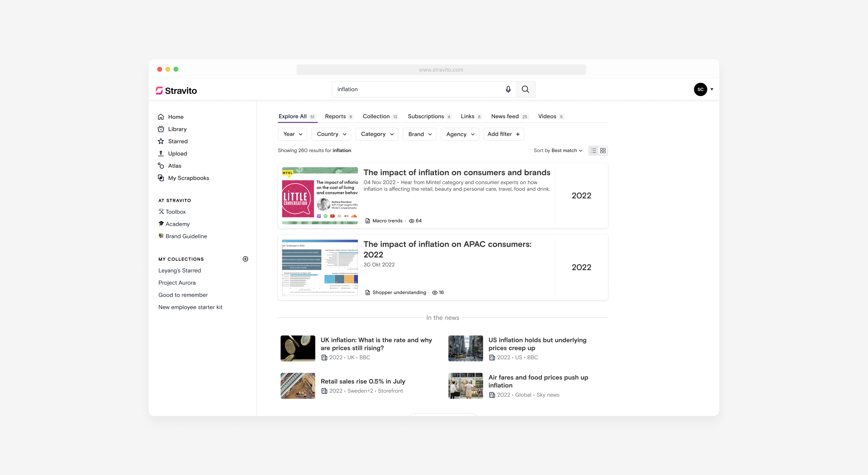The width and height of the screenshot is (868, 475).
Task: Switch to list view layout
Action: pos(593,151)
